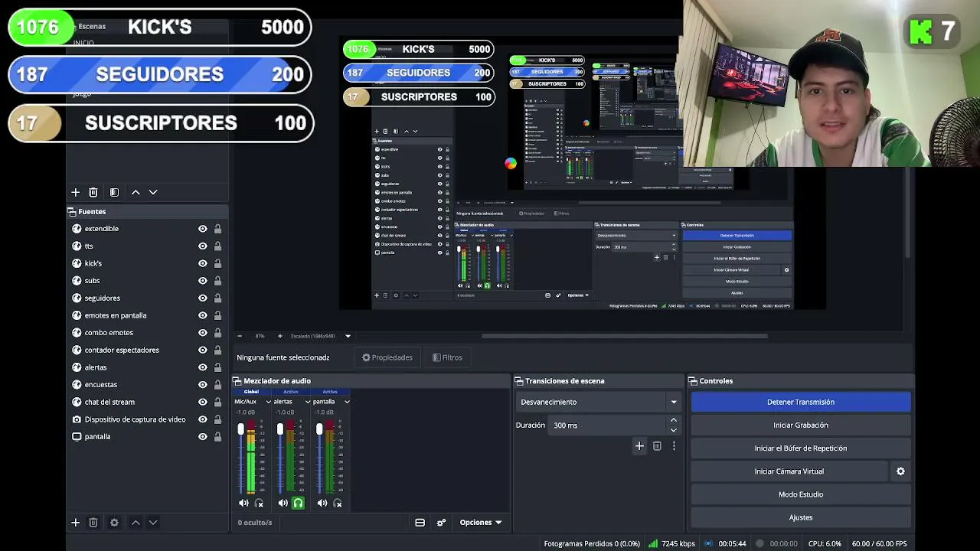Click the audio mixer layout icon

pos(420,523)
